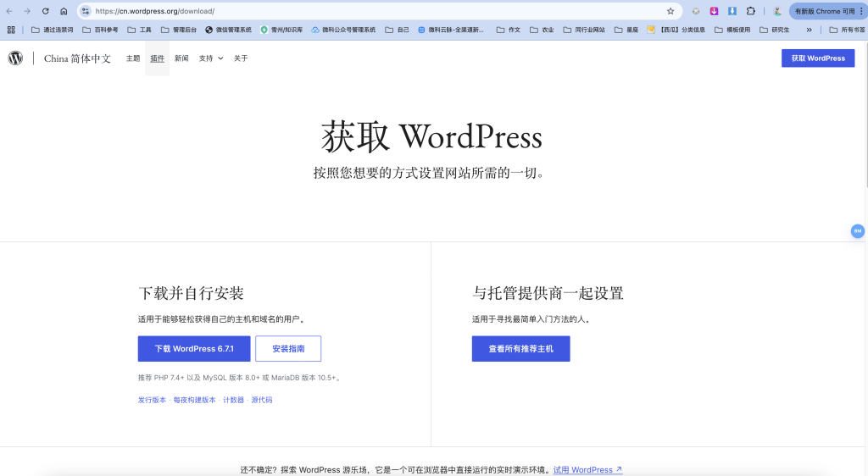The width and height of the screenshot is (868, 476).
Task: Click the 查看所有推荐主机 button
Action: (521, 349)
